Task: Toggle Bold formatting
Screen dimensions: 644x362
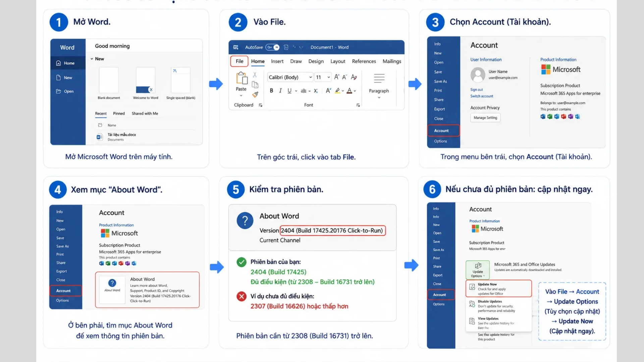Action: pyautogui.click(x=271, y=90)
